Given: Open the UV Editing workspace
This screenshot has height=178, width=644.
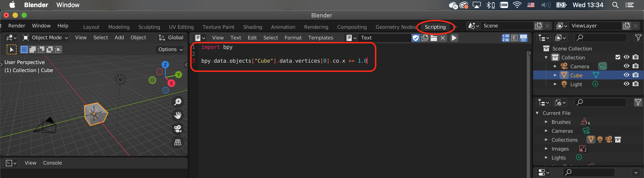Looking at the screenshot, I should coord(181,27).
